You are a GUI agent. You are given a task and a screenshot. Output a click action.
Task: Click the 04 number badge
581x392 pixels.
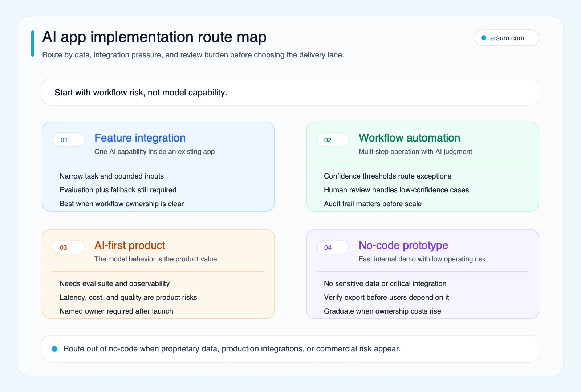click(333, 247)
